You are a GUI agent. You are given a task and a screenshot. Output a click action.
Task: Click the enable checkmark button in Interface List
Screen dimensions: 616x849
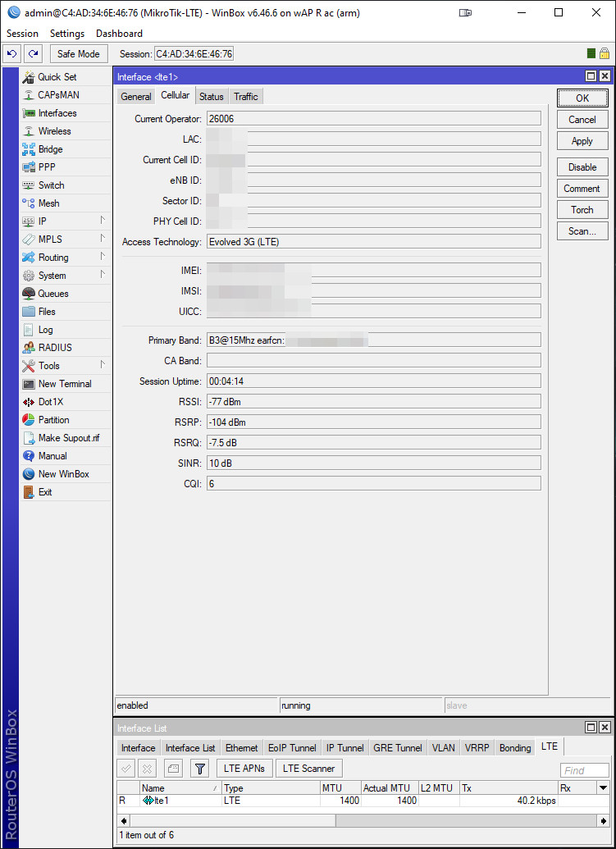[x=126, y=769]
